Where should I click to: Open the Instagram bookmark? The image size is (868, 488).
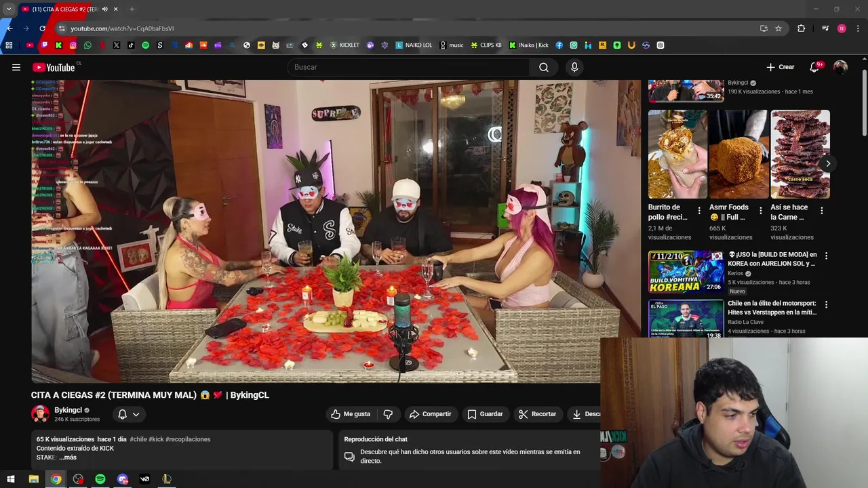point(73,45)
